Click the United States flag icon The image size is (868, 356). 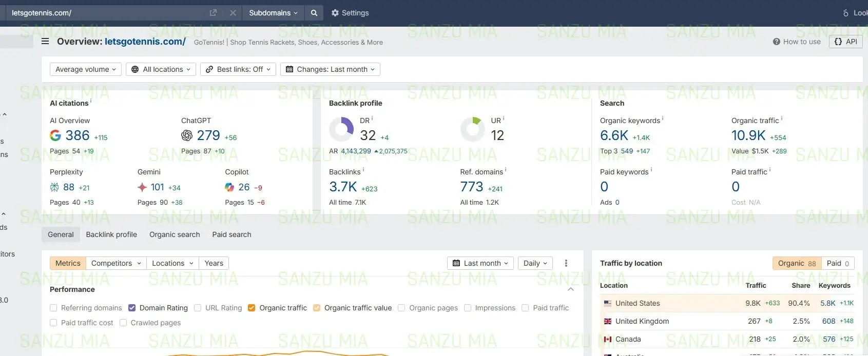point(608,303)
